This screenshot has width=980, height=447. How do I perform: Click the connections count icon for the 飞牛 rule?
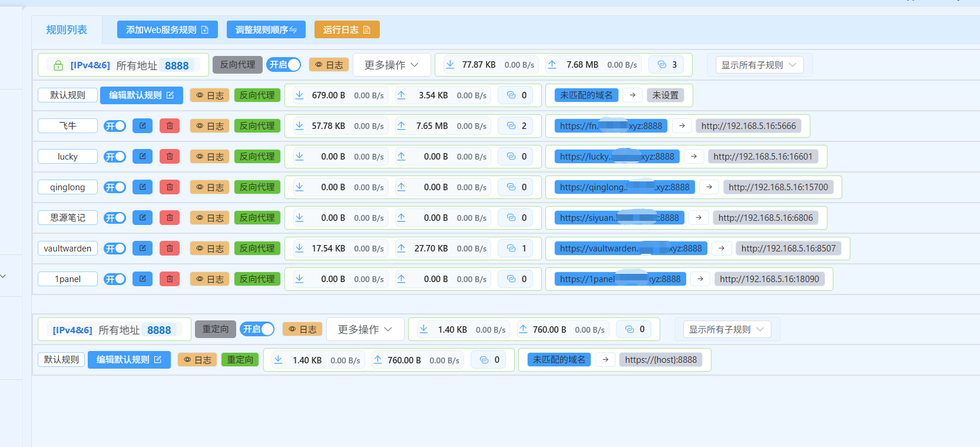tap(511, 126)
